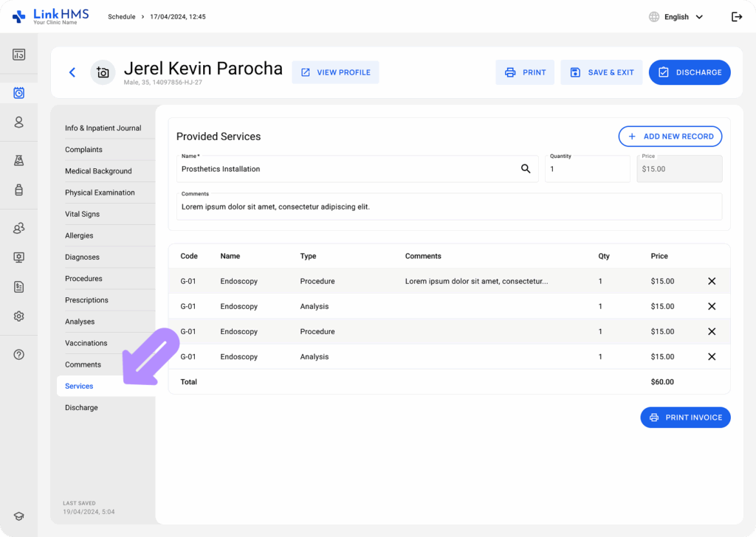Open the Analyses section
Viewport: 756px width, 537px height.
(80, 322)
